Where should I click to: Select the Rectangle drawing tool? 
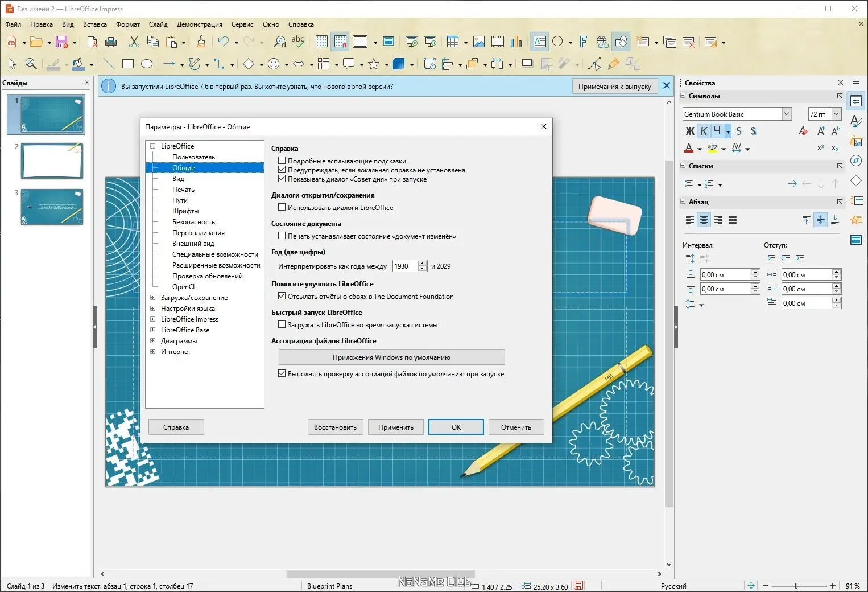[128, 64]
